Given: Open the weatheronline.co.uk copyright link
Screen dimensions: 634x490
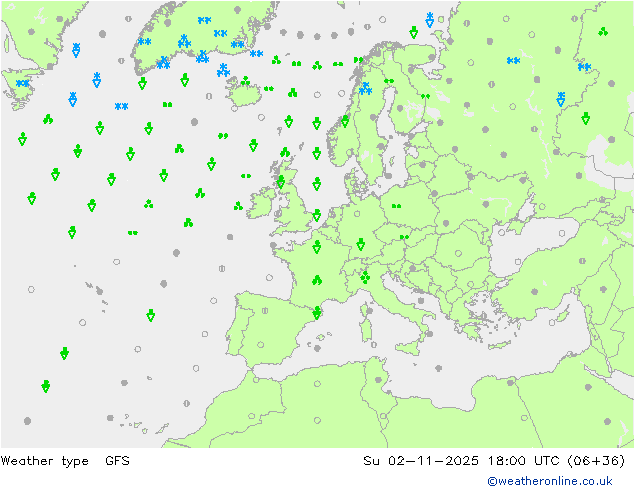Looking at the screenshot, I should coord(549,481).
